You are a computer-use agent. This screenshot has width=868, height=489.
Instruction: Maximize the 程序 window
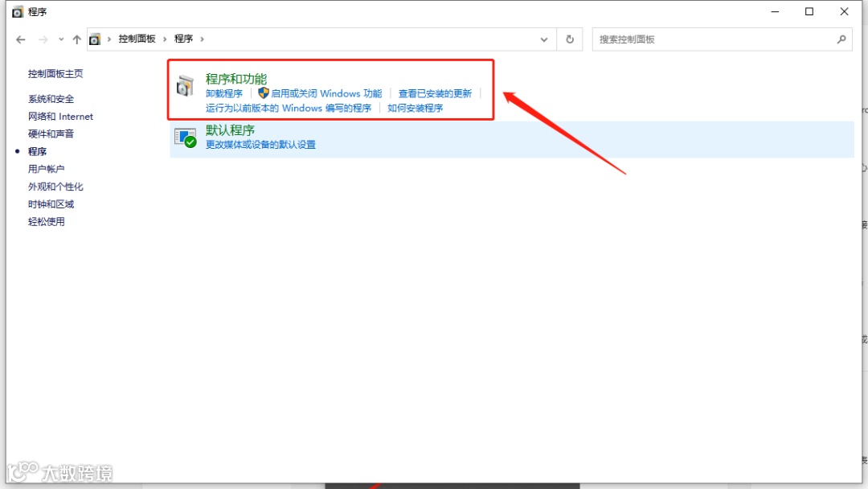coord(809,11)
